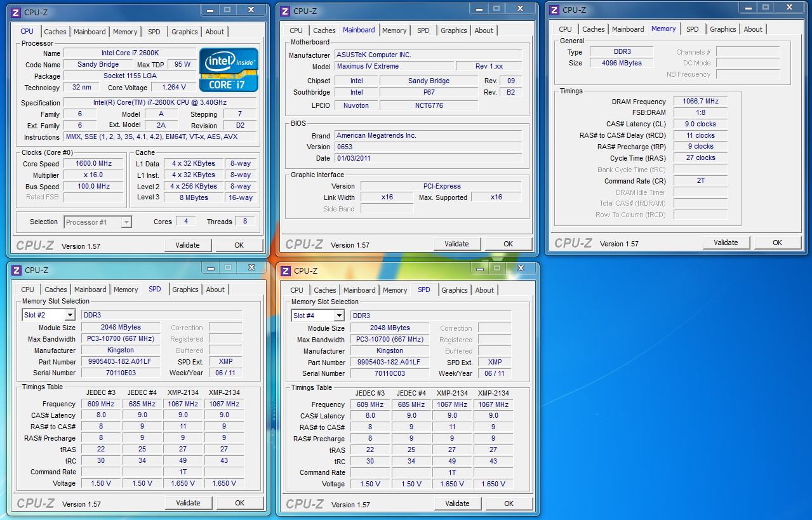Click the Code Name value 'Sandy Bridge'
Viewport: 812px width, 520px height.
(98, 65)
